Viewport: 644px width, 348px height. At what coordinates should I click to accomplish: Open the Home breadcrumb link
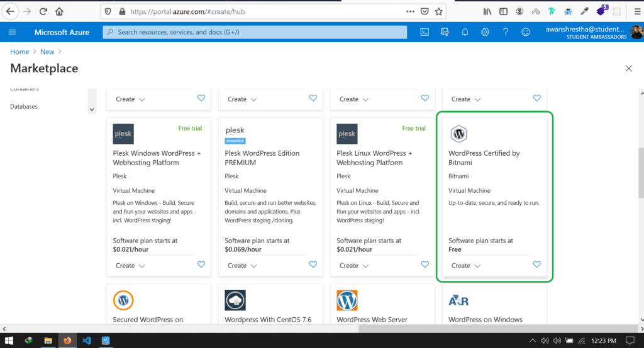coord(19,52)
